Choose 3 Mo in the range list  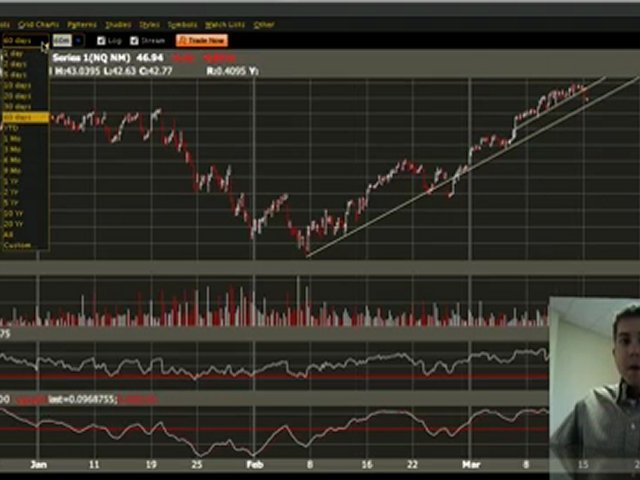coord(25,149)
